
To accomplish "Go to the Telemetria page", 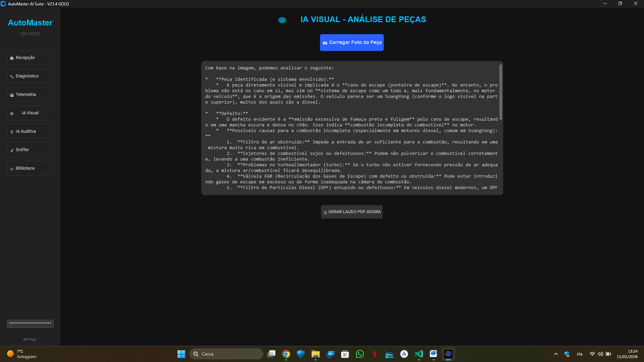I will tap(30, 95).
